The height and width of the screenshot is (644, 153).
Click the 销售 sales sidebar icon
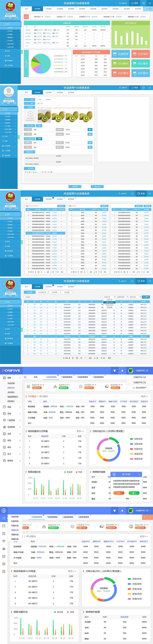(4, 378)
